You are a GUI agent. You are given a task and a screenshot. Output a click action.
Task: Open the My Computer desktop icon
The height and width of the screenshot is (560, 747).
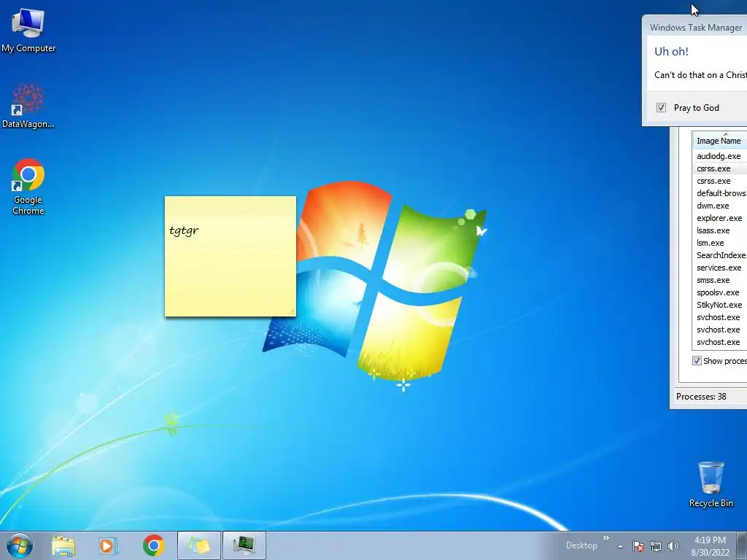pyautogui.click(x=28, y=31)
